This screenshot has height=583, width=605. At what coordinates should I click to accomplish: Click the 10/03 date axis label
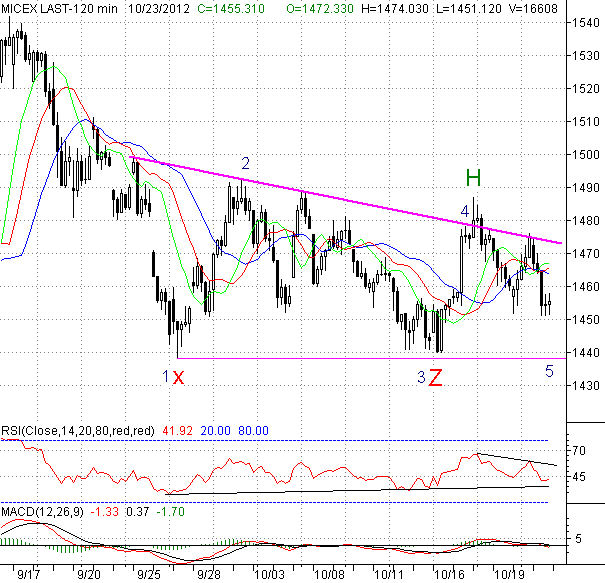pos(269,575)
